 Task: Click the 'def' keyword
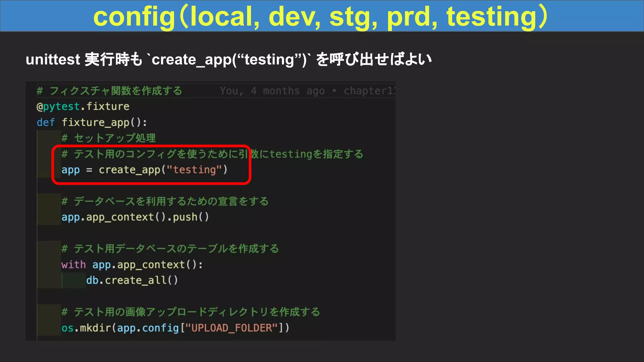click(x=46, y=122)
